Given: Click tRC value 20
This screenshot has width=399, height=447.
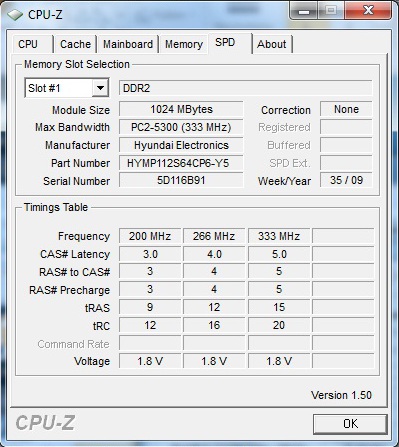Looking at the screenshot, I should click(279, 325).
